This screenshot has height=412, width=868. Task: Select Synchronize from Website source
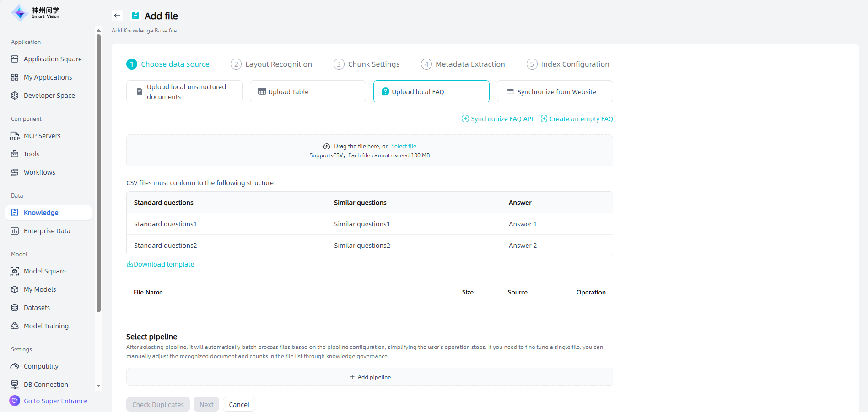click(x=555, y=91)
